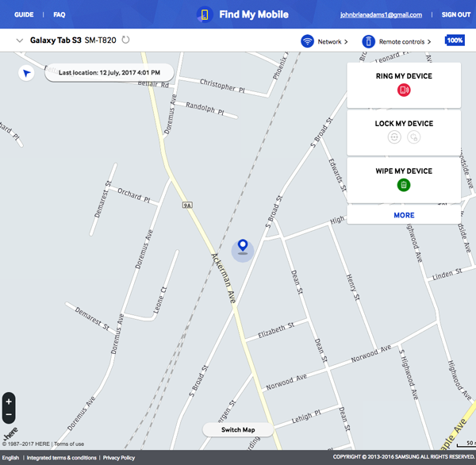Click the 9A route shield

pyautogui.click(x=187, y=206)
